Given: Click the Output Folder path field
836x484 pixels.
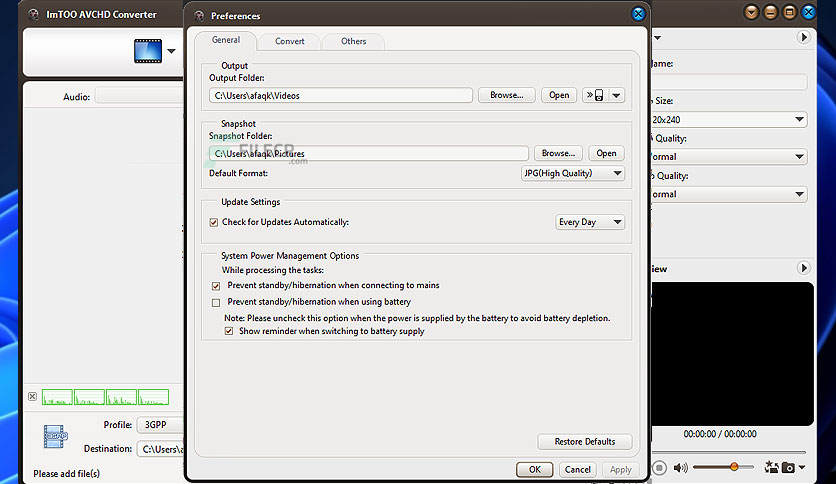Looking at the screenshot, I should [x=341, y=95].
